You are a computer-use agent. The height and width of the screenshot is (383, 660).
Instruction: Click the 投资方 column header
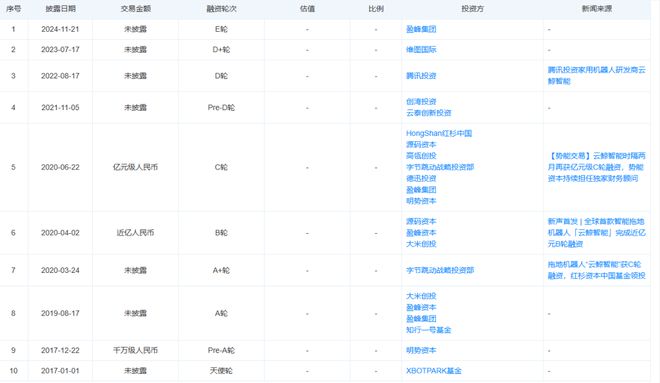coord(472,8)
